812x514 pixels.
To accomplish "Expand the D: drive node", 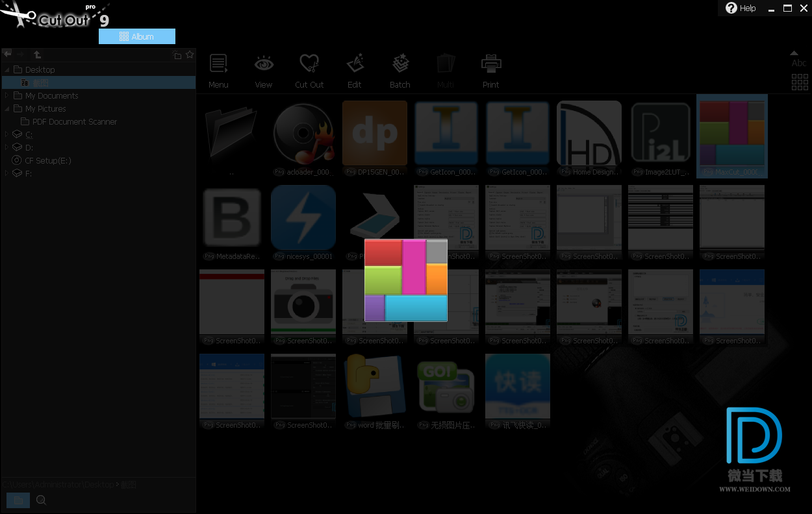I will [7, 147].
